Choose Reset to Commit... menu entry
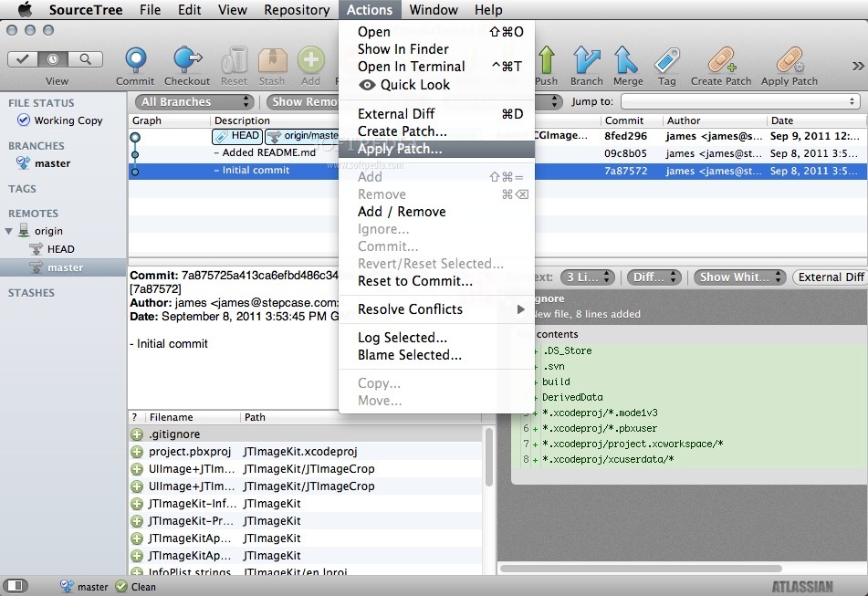868x596 pixels. (436, 281)
